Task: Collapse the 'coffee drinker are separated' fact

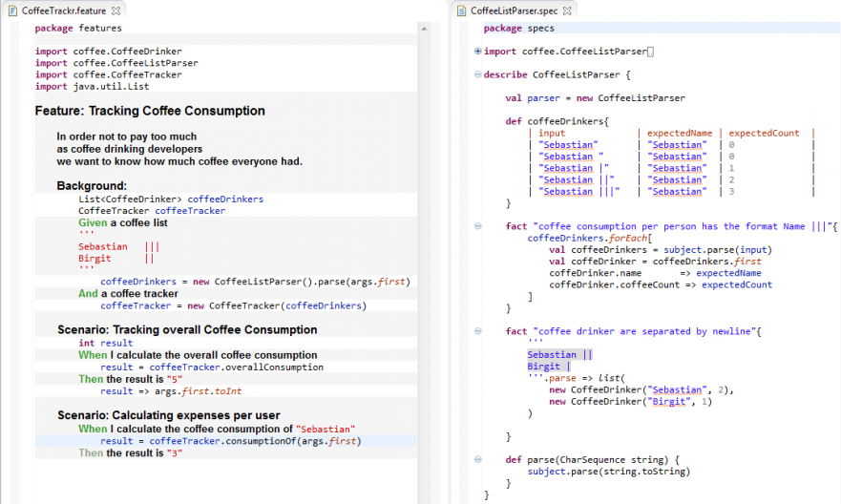Action: coord(477,331)
